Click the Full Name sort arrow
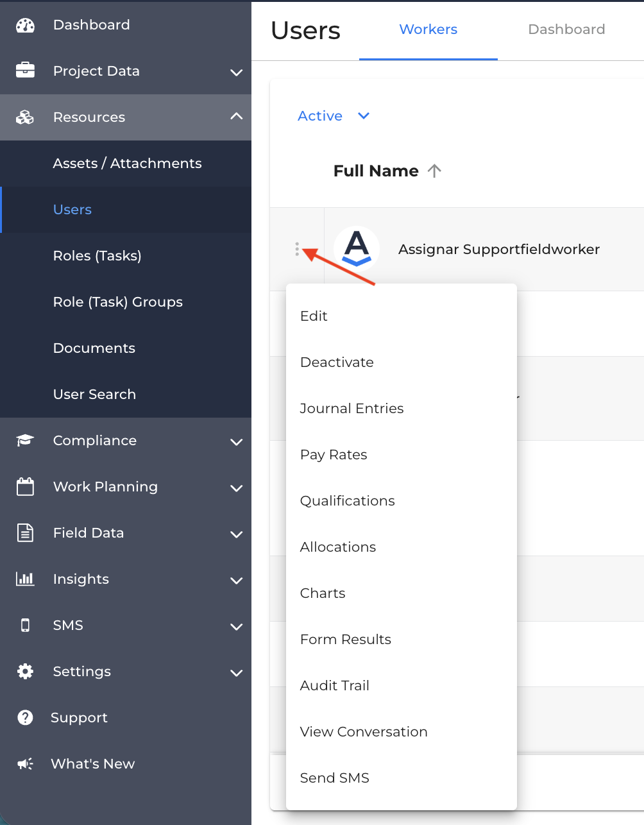 click(x=434, y=171)
